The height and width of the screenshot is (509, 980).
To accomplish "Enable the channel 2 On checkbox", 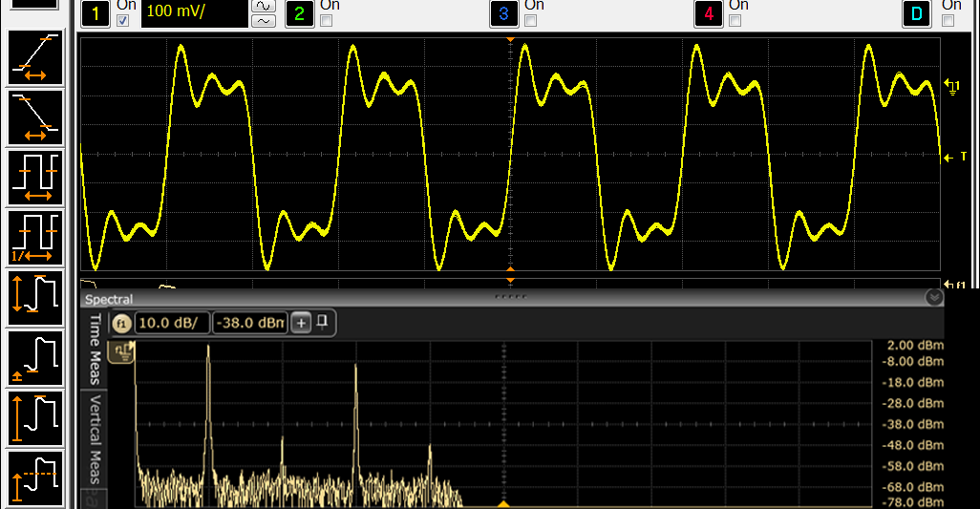I will 327,21.
